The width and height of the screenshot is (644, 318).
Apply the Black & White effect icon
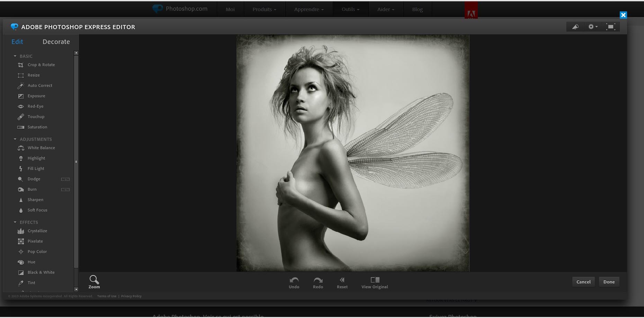click(x=21, y=273)
